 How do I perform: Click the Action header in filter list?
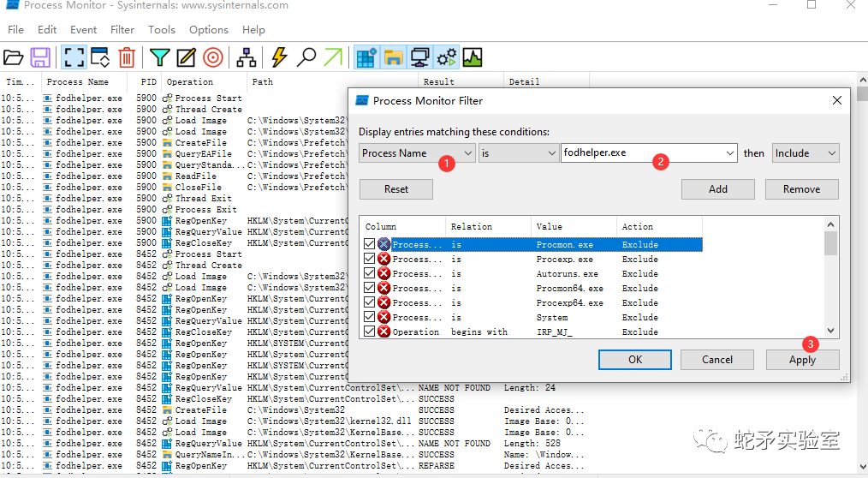[x=659, y=226]
